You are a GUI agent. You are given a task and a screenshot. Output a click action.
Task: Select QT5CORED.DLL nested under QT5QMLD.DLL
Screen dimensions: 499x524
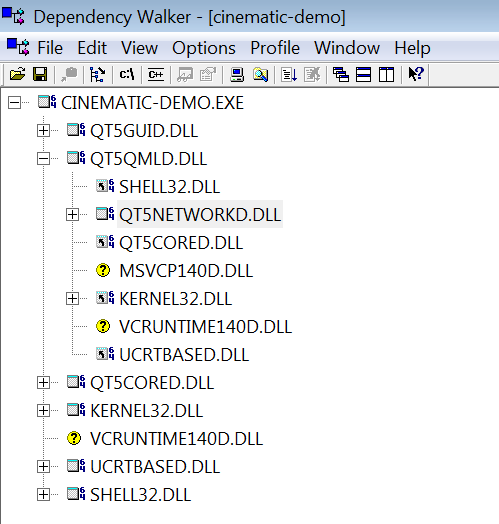[181, 243]
